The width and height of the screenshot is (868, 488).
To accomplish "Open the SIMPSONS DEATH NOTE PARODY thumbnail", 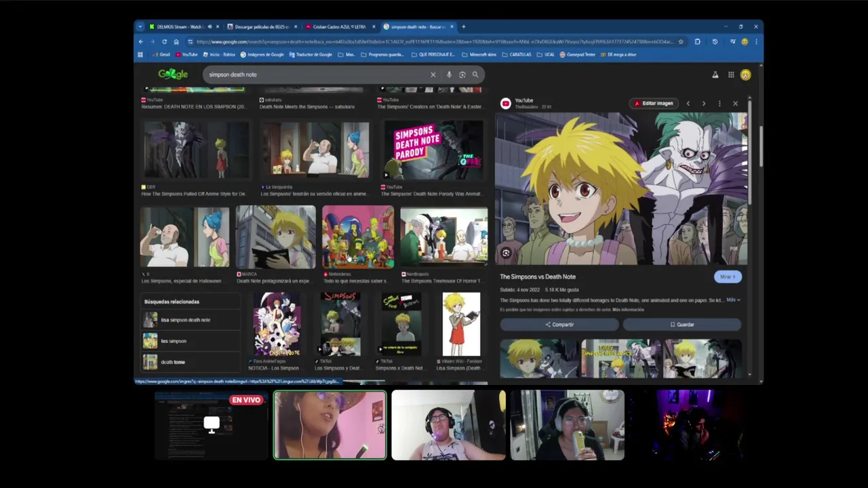I will [433, 150].
